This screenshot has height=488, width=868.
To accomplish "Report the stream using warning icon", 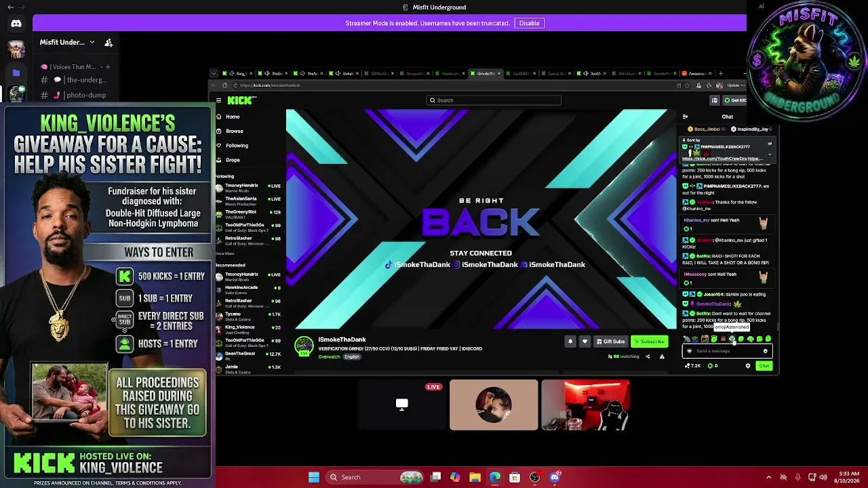I will [662, 357].
